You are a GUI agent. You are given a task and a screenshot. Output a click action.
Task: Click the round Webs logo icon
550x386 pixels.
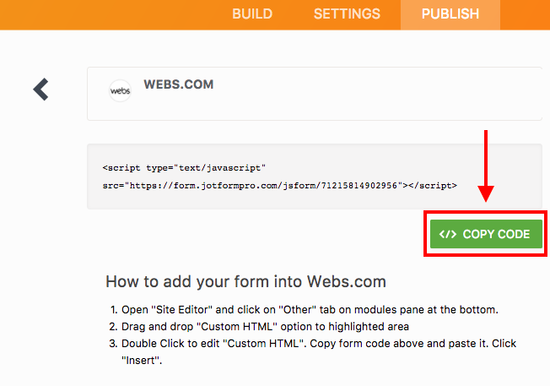point(120,91)
